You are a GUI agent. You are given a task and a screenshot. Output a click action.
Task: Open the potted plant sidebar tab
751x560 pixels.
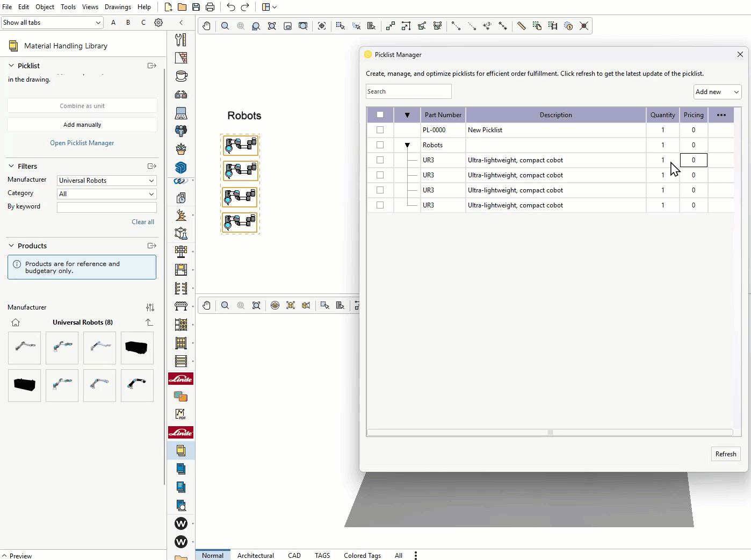(181, 149)
